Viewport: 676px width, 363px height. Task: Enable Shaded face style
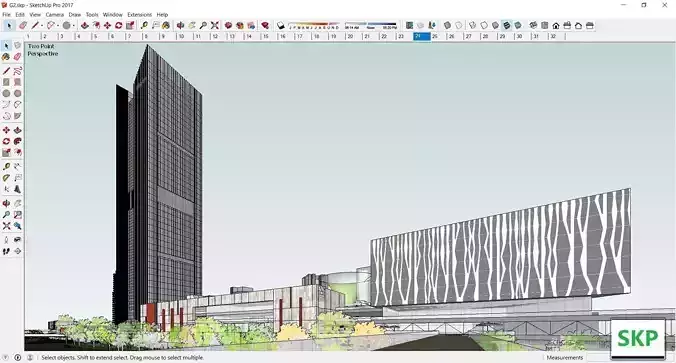tap(495, 25)
